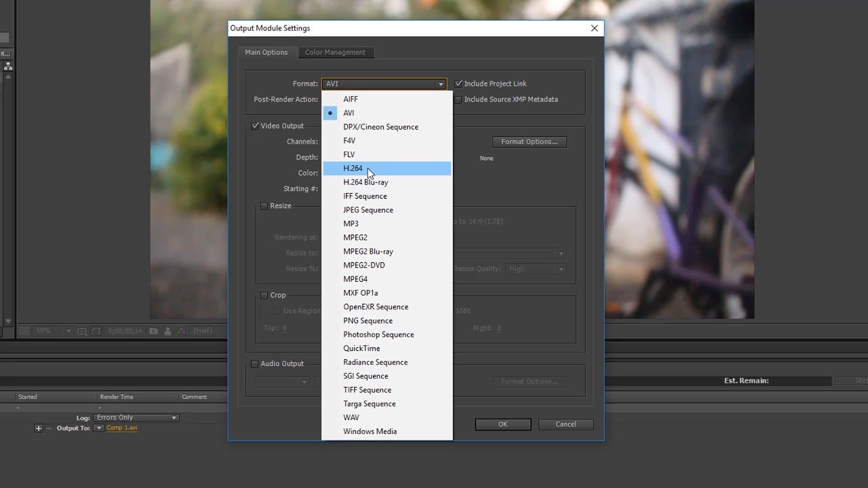Select H.264 Blu-ray format option
The image size is (868, 488).
pos(387,182)
